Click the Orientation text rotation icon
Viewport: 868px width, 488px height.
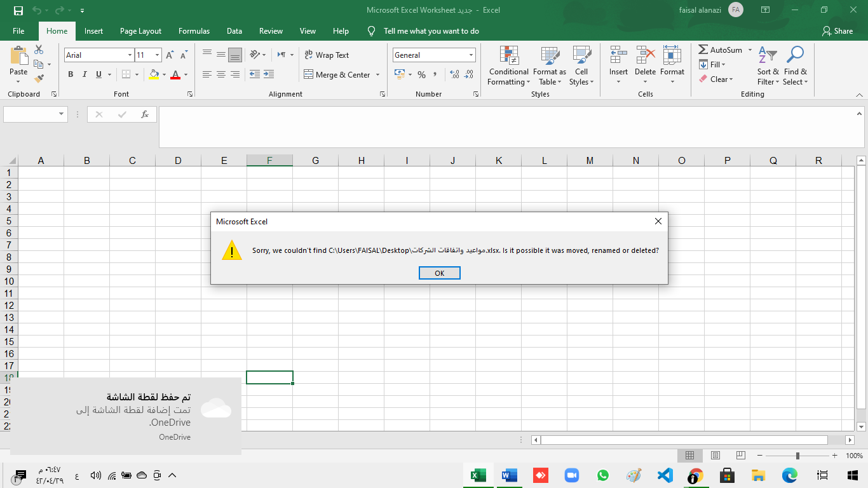click(x=254, y=55)
